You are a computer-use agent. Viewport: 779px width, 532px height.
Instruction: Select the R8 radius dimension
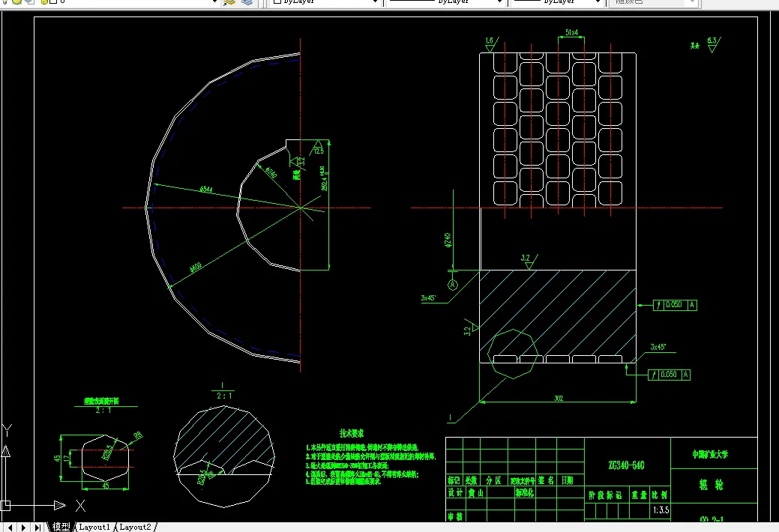[138, 435]
